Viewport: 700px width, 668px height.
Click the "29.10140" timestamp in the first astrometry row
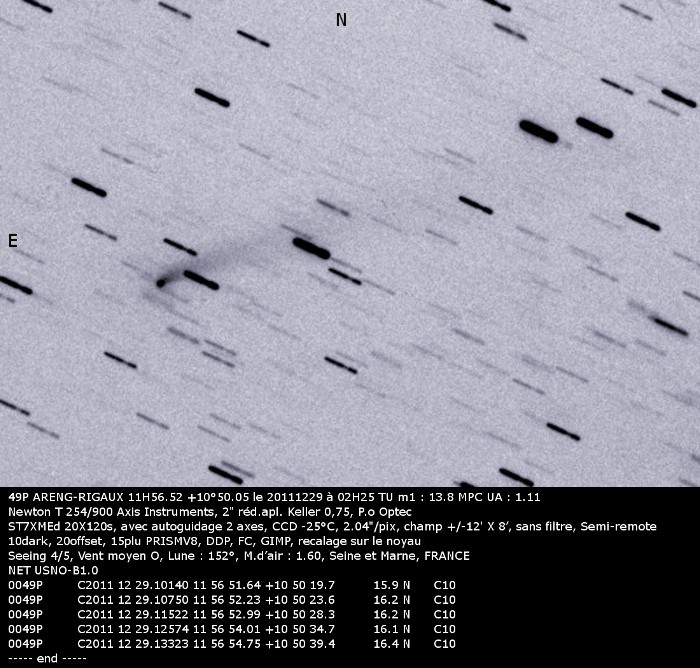(162, 585)
